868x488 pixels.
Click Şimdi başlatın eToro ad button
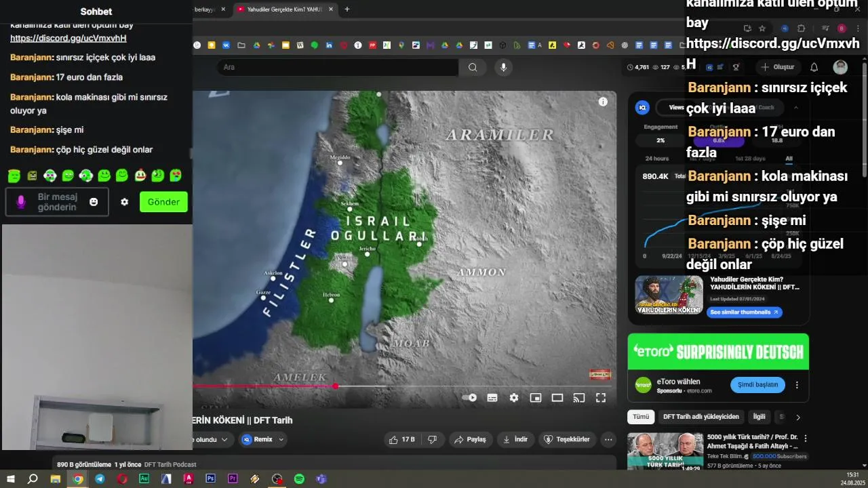point(757,384)
